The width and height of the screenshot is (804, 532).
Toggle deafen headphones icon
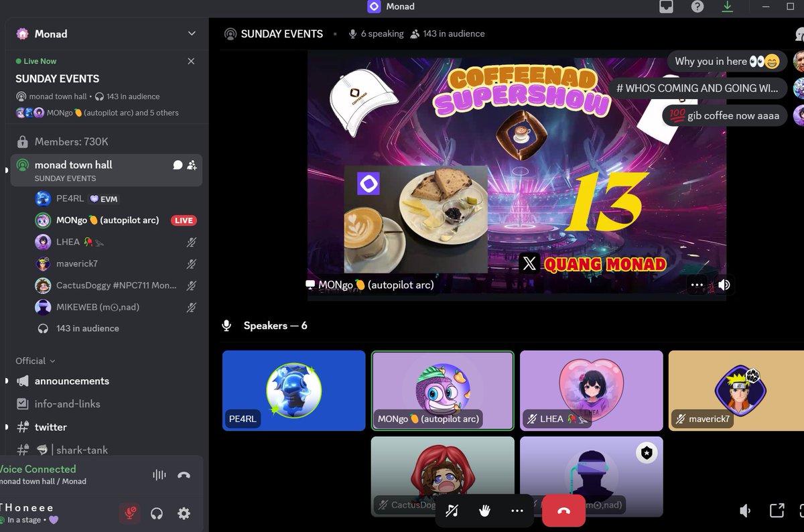(157, 513)
